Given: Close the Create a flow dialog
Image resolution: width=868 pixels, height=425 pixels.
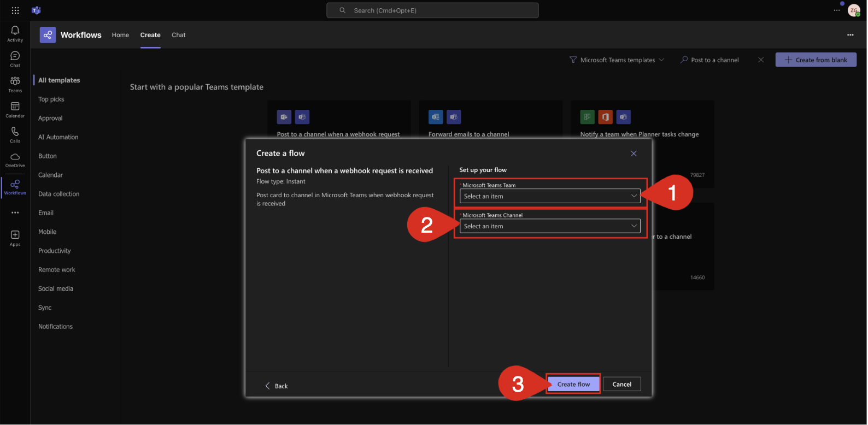Looking at the screenshot, I should click(634, 154).
